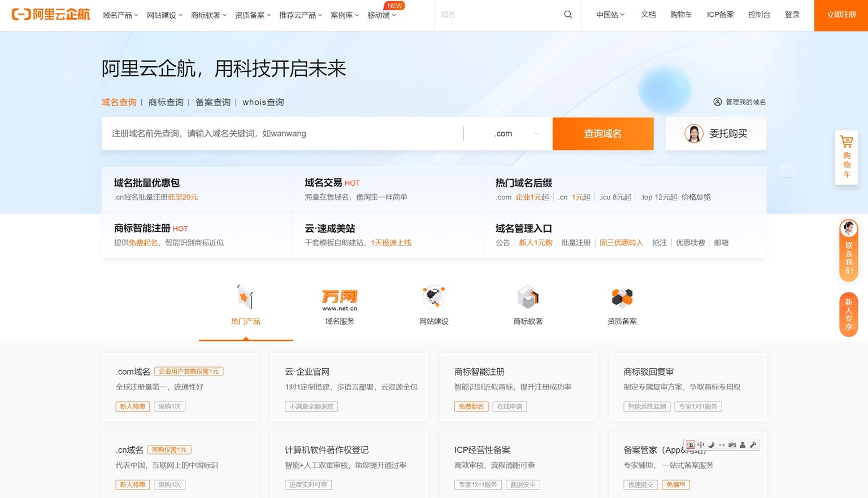Toggle IME moon half/full-width mode
868x498 pixels.
coord(711,445)
